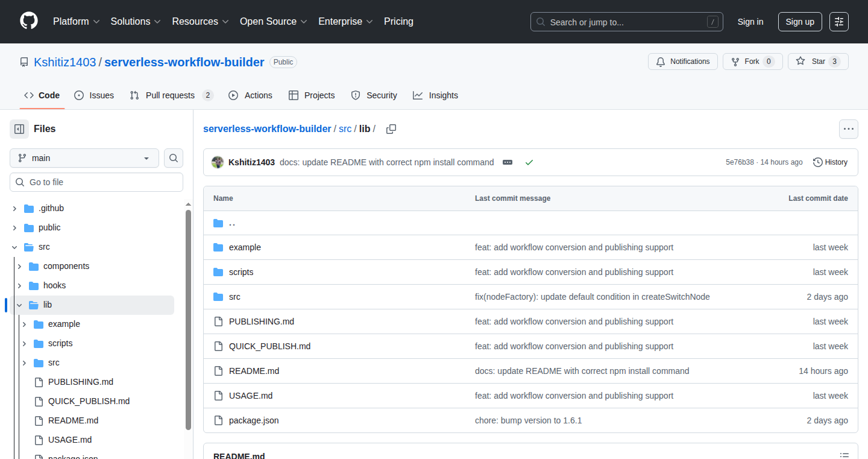
Task: Click the hooks folder icon in tree
Action: click(x=34, y=285)
